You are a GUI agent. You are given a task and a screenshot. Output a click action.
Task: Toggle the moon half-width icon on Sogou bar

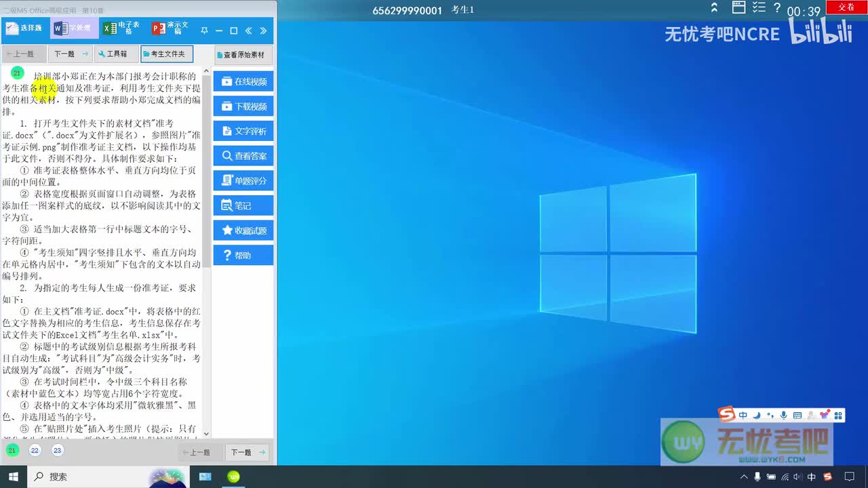[x=756, y=415]
